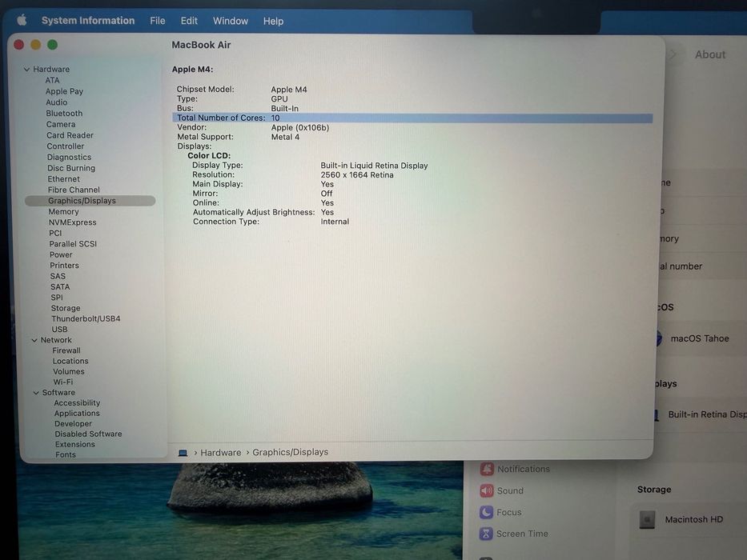Select Wi-Fi under Network

pyautogui.click(x=63, y=382)
